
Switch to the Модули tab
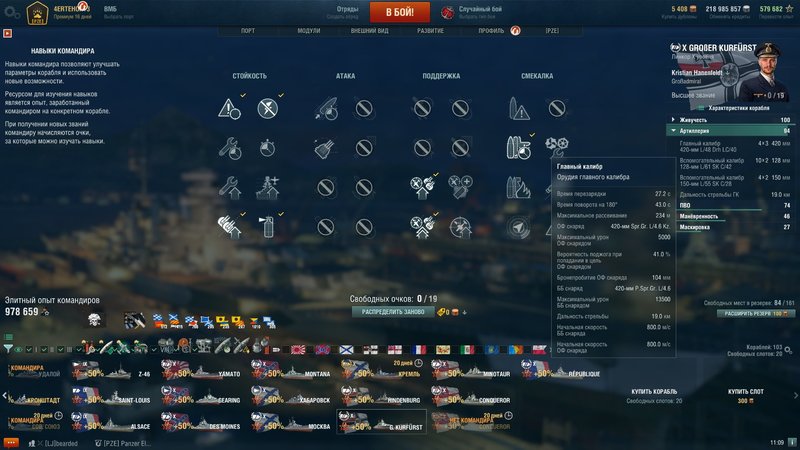(x=309, y=31)
